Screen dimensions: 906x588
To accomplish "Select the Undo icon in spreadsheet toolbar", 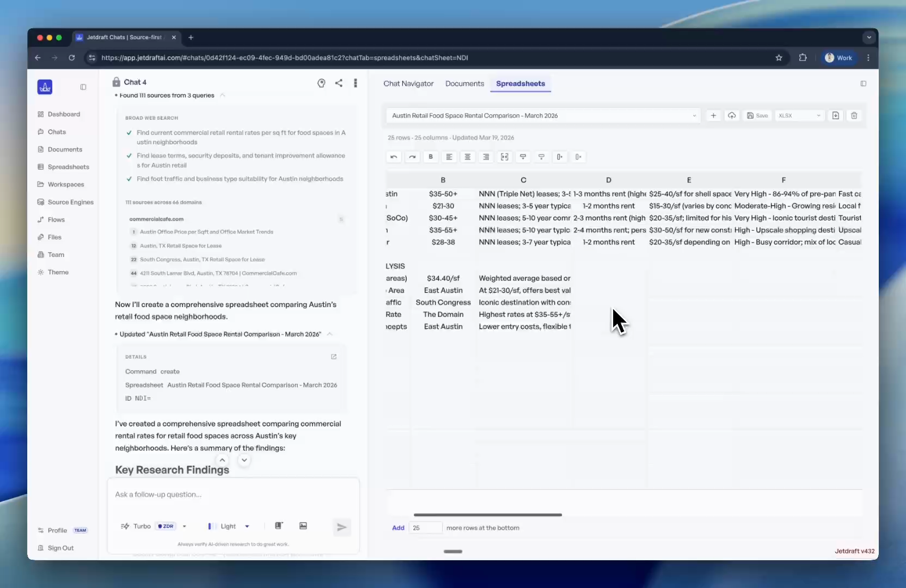I will [x=394, y=157].
